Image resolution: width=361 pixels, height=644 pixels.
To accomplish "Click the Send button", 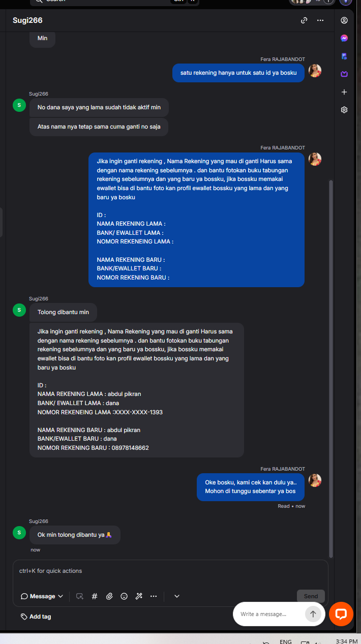I will pyautogui.click(x=311, y=596).
